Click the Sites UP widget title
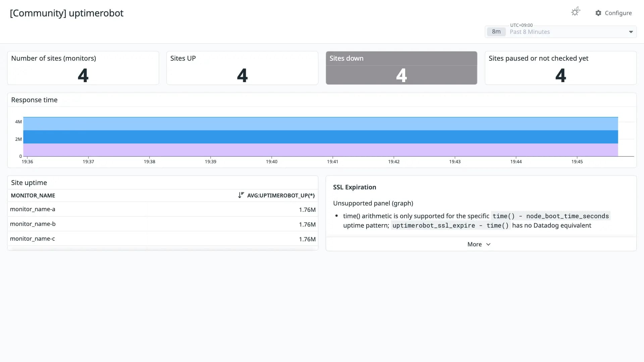The width and height of the screenshot is (644, 362). point(183,58)
